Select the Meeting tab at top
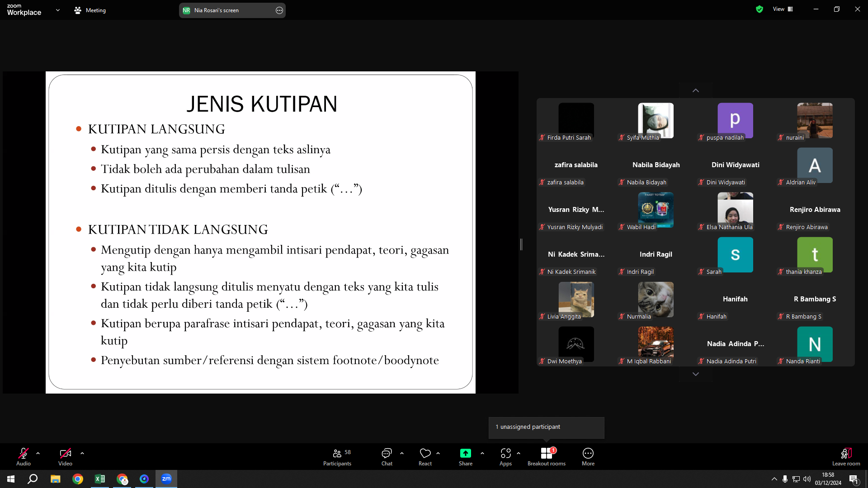 [90, 10]
